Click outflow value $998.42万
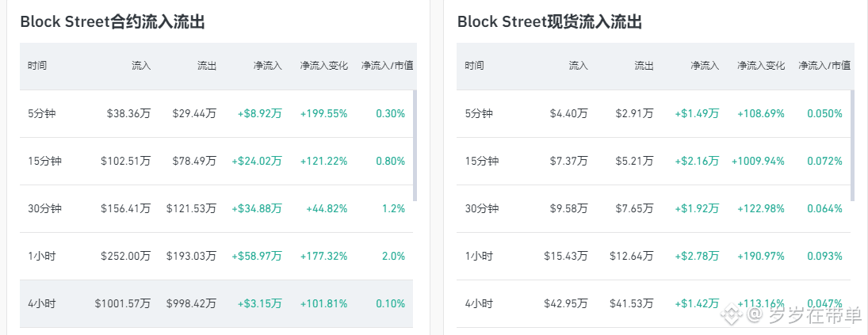Image resolution: width=868 pixels, height=335 pixels. coord(191,304)
